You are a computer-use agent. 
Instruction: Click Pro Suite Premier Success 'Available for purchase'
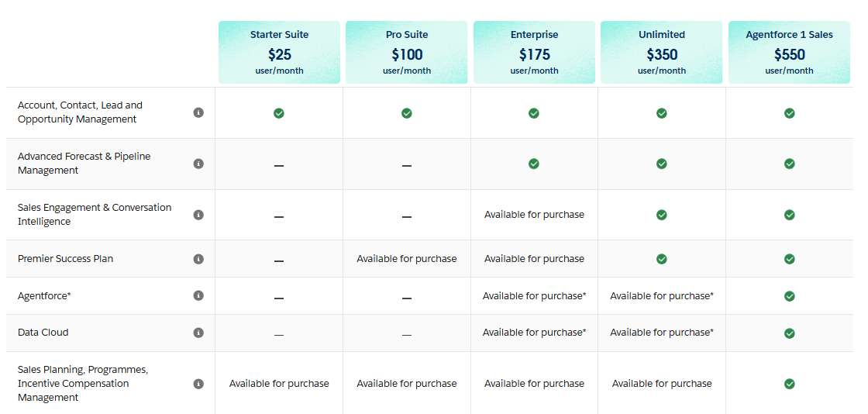coord(407,259)
